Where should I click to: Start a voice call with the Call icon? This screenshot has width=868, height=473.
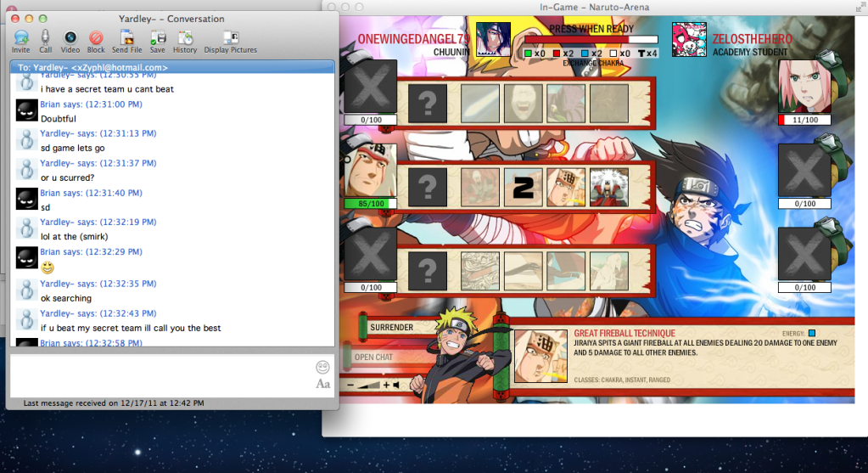tap(46, 38)
